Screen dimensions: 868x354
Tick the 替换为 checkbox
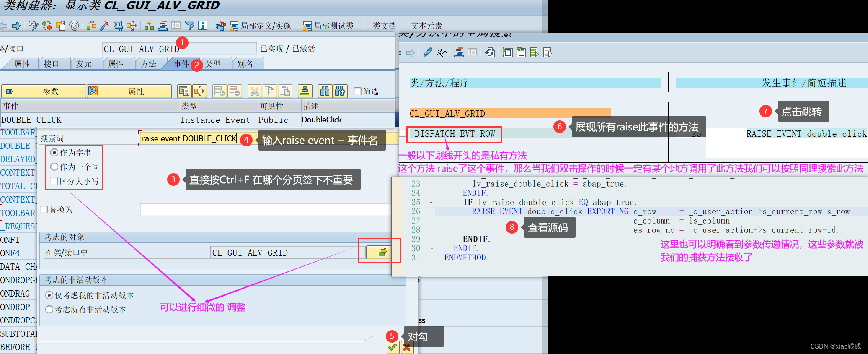point(44,209)
